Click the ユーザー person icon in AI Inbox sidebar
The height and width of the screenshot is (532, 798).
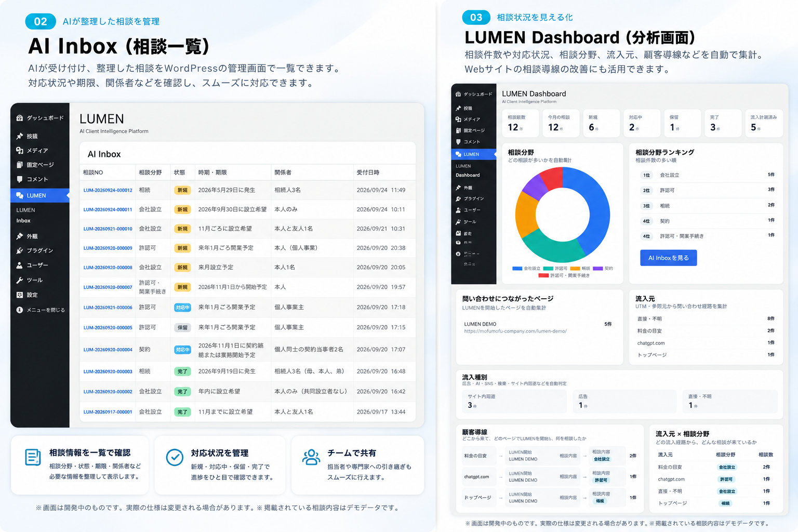click(20, 265)
